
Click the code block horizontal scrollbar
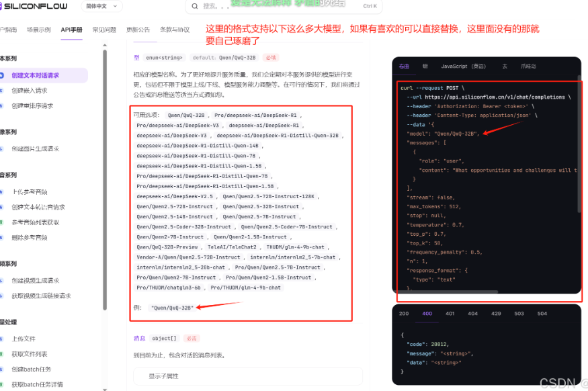pyautogui.click(x=448, y=292)
